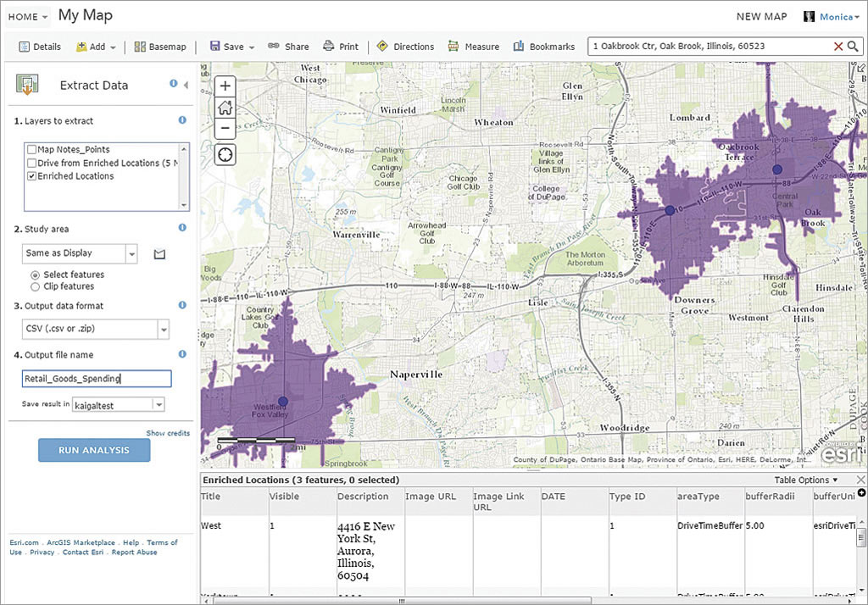Image resolution: width=868 pixels, height=605 pixels.
Task: Open the CSV output format dropdown
Action: click(x=164, y=330)
